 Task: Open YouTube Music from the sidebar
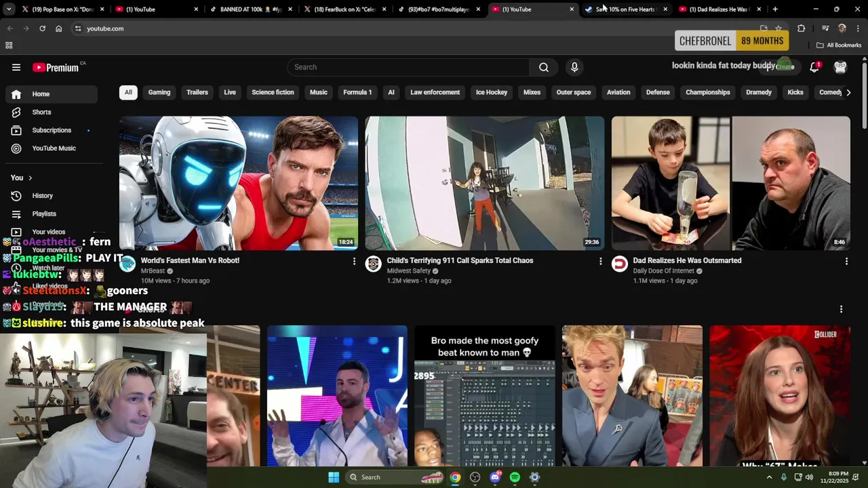coord(52,148)
